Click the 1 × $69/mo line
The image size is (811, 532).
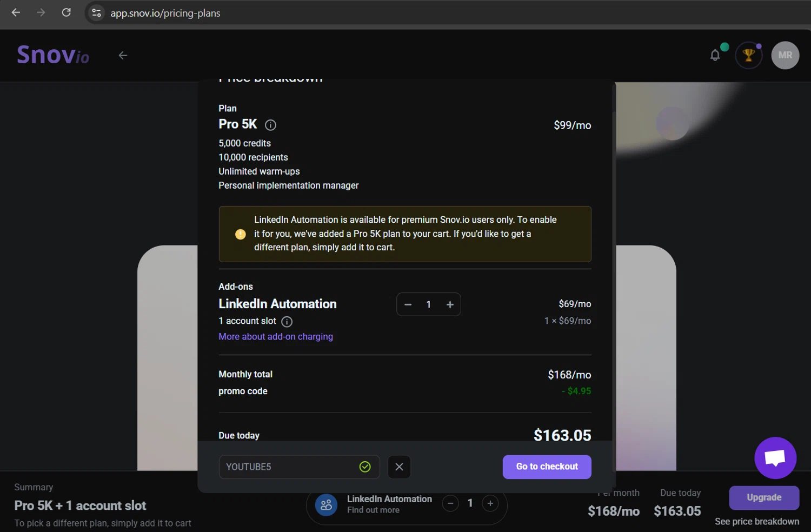568,321
